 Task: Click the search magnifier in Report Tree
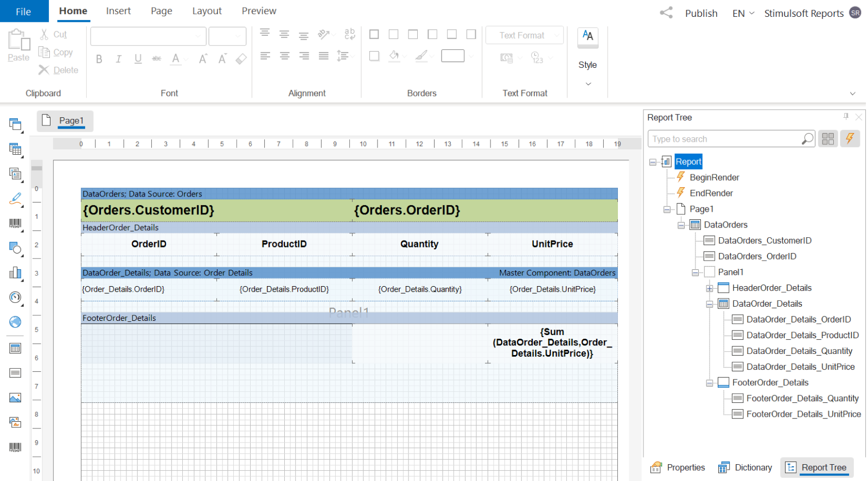[x=807, y=139]
